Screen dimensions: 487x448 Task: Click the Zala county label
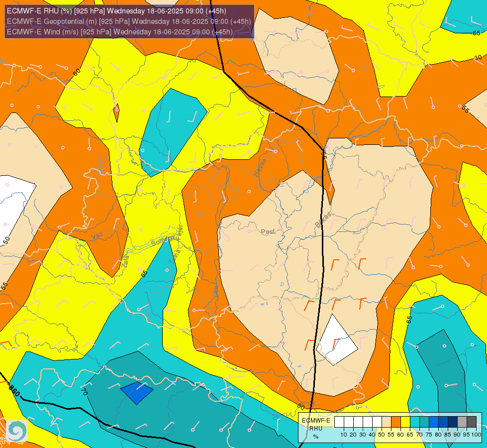click(x=125, y=261)
